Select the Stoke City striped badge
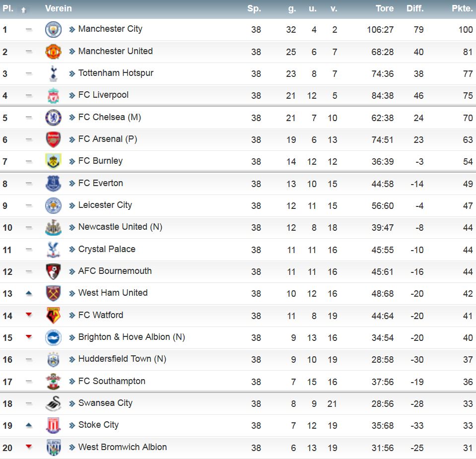 click(53, 425)
